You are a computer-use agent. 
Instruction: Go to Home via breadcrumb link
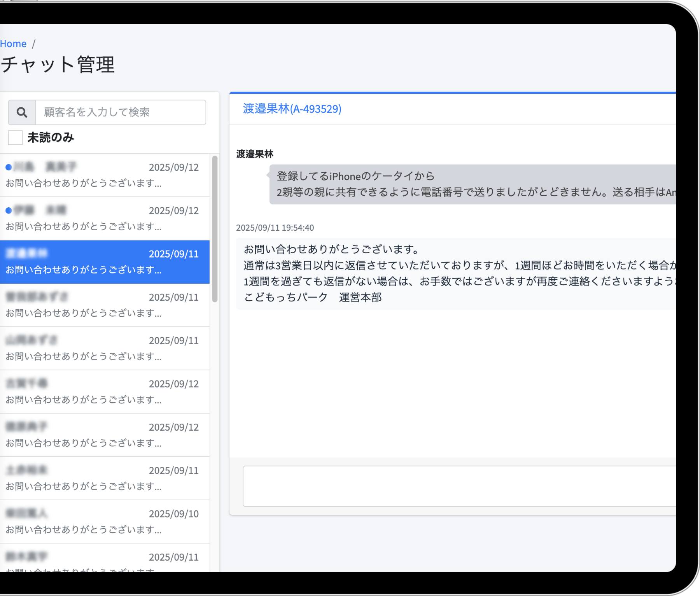(13, 44)
